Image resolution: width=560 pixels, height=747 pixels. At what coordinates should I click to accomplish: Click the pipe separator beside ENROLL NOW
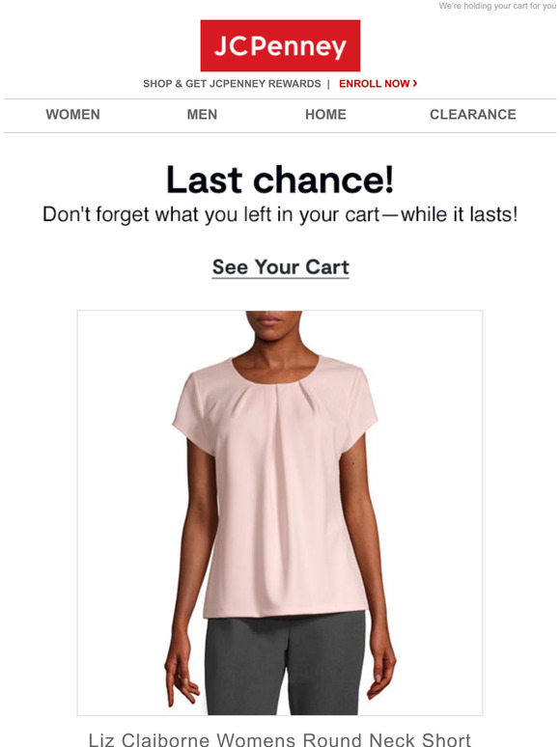[x=328, y=84]
